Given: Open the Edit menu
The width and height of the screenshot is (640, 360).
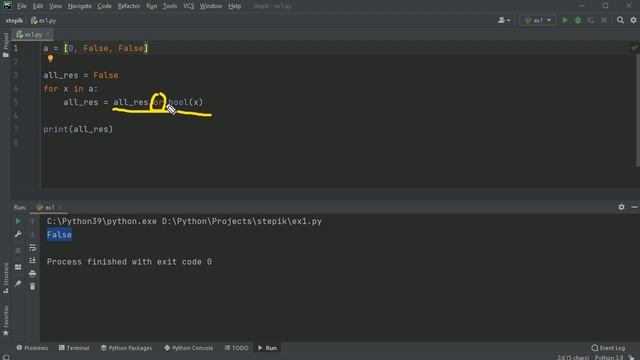Looking at the screenshot, I should click(38, 6).
